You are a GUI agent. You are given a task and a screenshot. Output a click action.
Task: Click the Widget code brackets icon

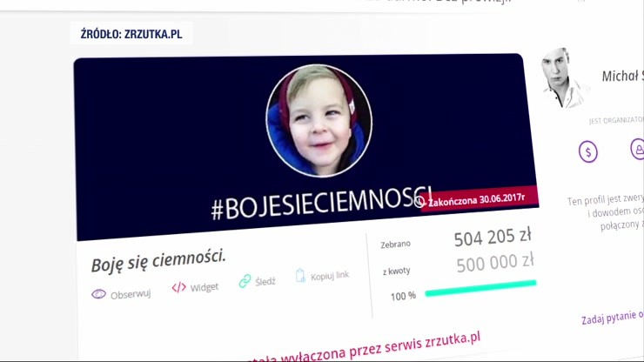(x=178, y=287)
